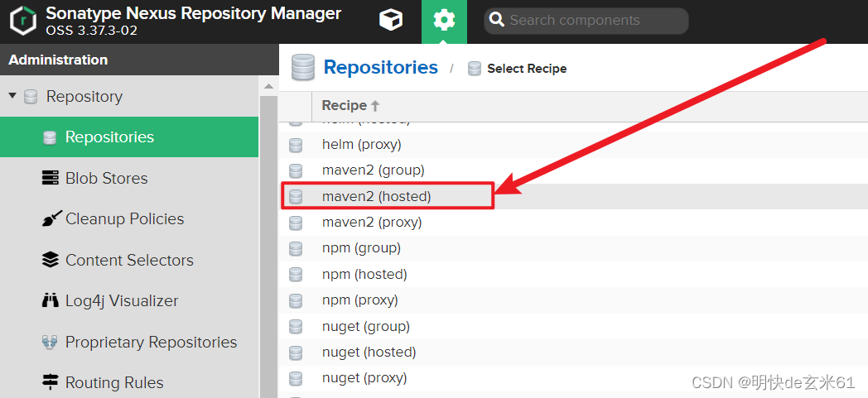This screenshot has width=868, height=398.
Task: Click the Proprietary Repositories icon
Action: point(50,343)
